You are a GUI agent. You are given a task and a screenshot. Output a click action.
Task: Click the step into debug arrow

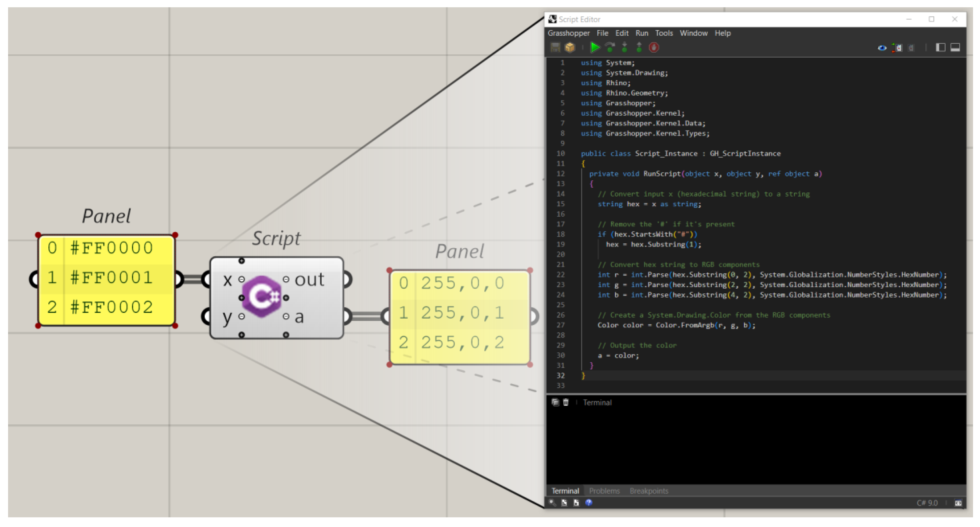coord(625,48)
